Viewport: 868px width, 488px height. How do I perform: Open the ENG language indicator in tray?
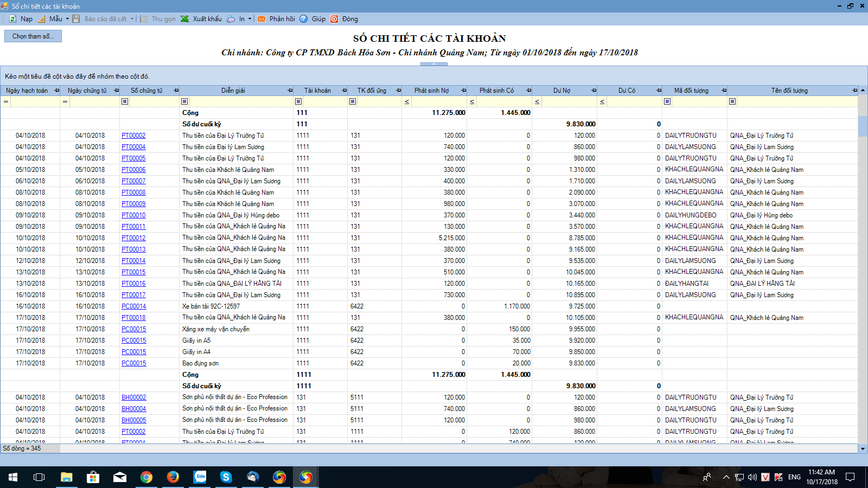click(794, 477)
